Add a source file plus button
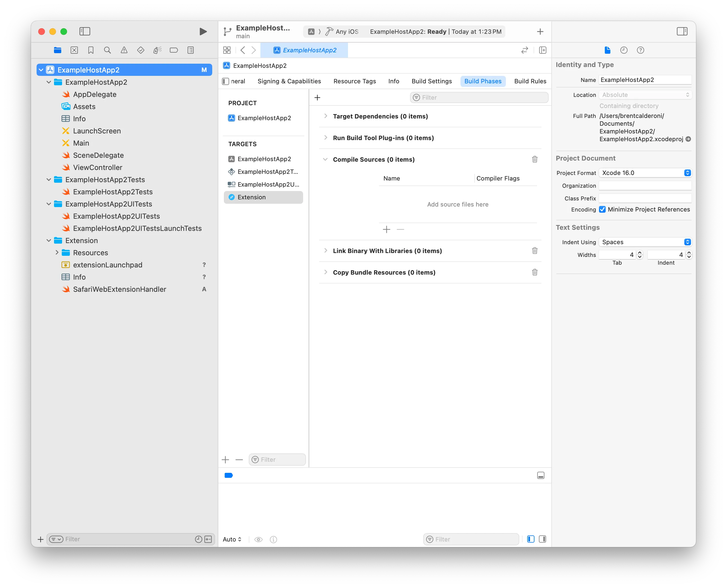The width and height of the screenshot is (727, 588). click(386, 229)
